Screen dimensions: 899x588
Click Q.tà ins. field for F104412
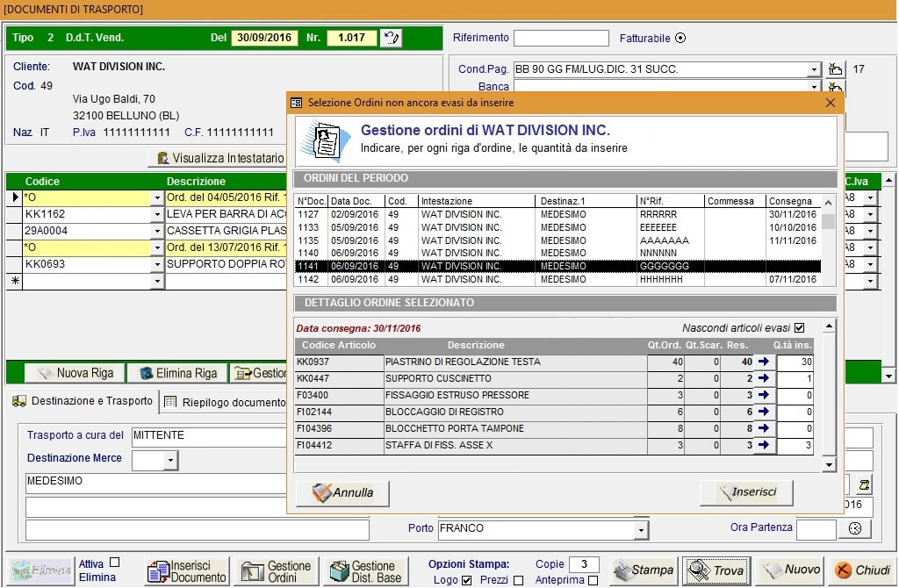tap(795, 445)
